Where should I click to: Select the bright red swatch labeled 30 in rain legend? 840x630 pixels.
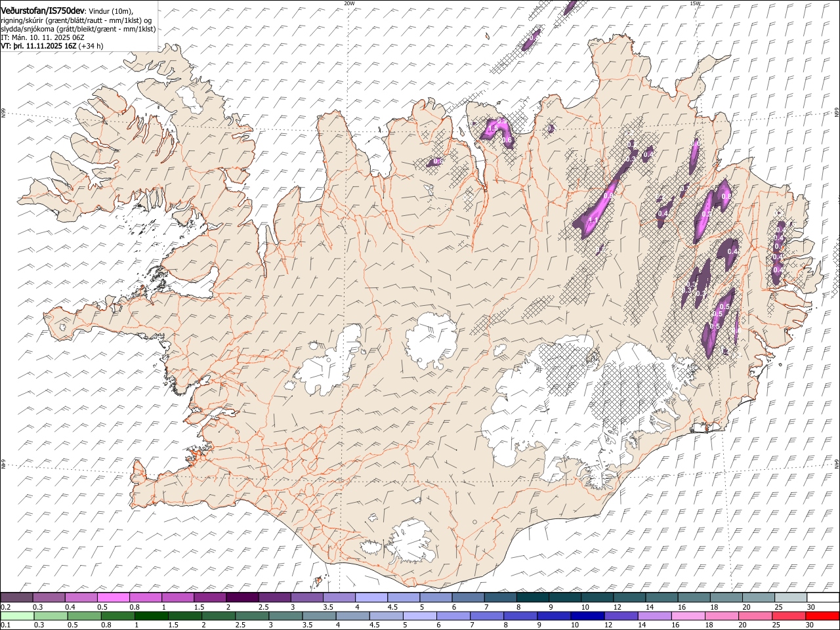point(823,616)
